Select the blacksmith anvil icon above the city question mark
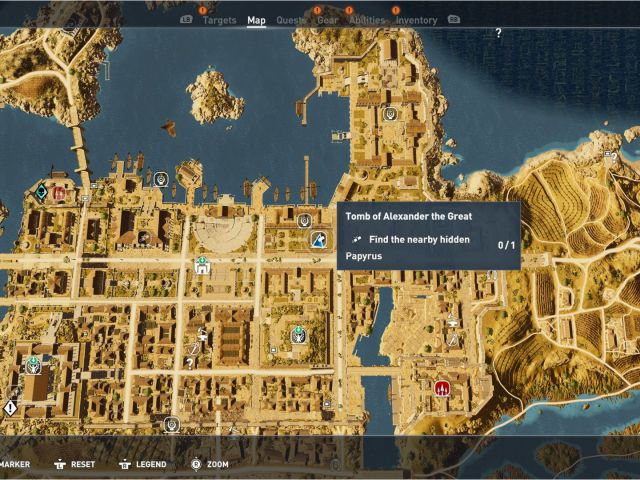640x480 pixels. pos(202,333)
